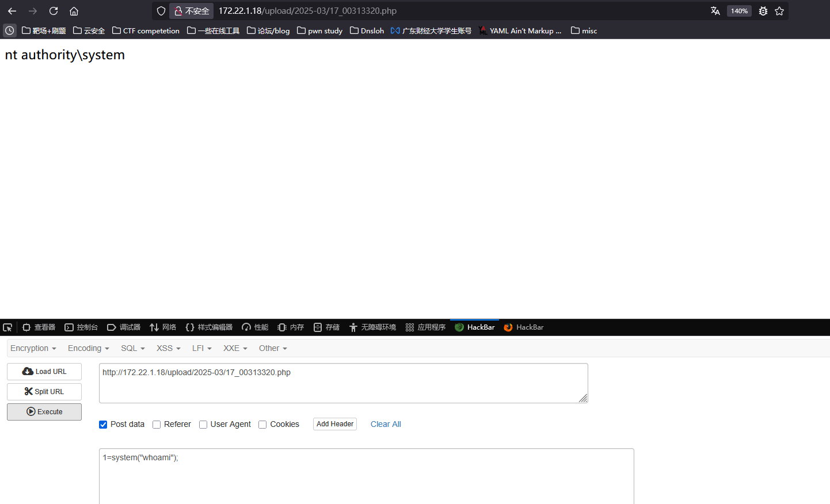Switch to the 调试器 debugger tab
This screenshot has width=830, height=504.
tap(124, 327)
